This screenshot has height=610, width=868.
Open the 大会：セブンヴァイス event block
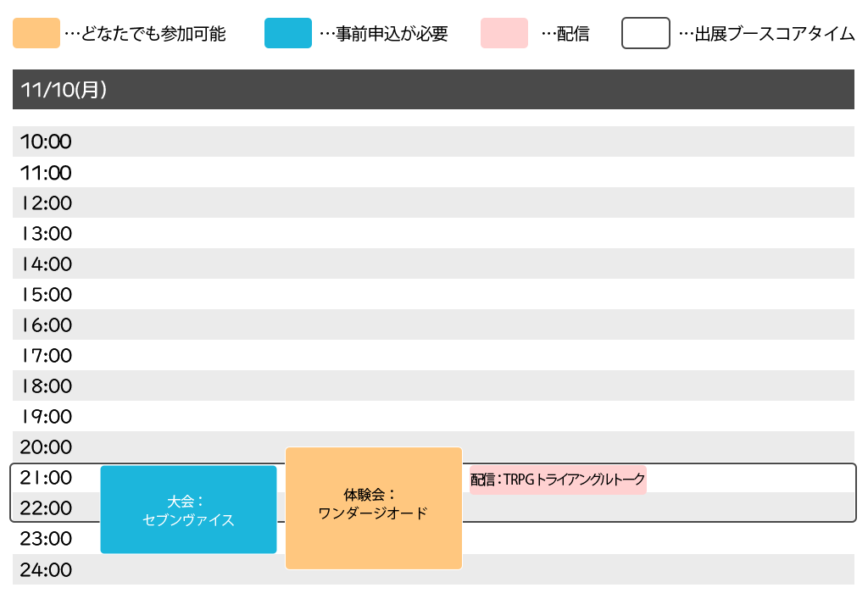pos(188,509)
